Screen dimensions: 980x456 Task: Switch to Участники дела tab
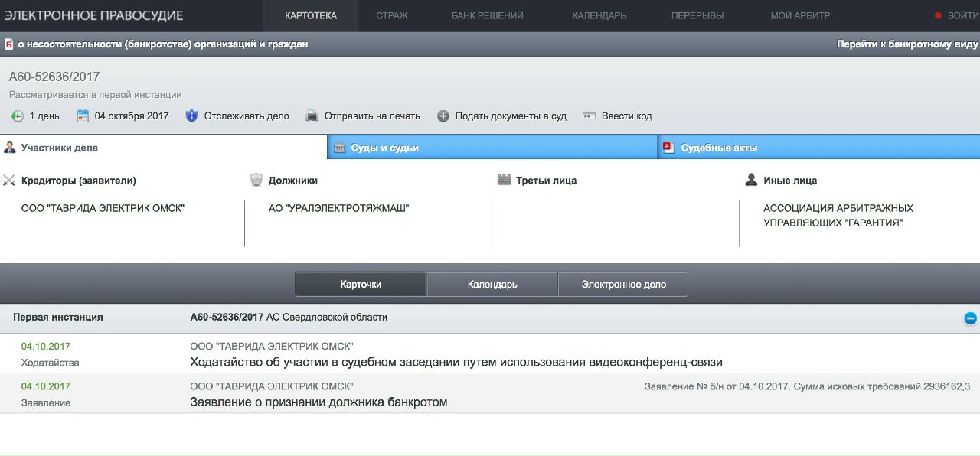pos(59,148)
